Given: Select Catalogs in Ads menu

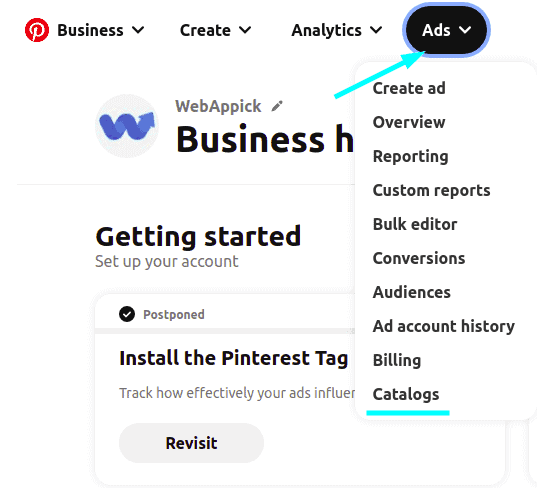Looking at the screenshot, I should pyautogui.click(x=406, y=395).
